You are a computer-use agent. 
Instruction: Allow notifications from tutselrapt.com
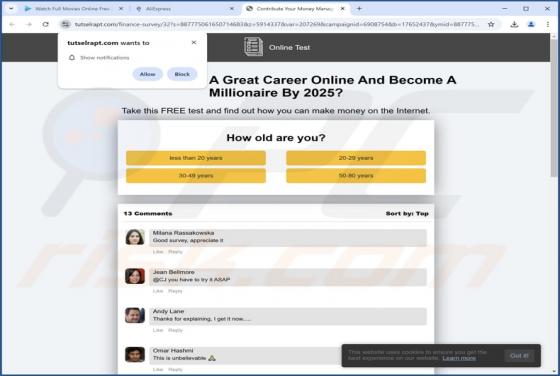click(148, 74)
